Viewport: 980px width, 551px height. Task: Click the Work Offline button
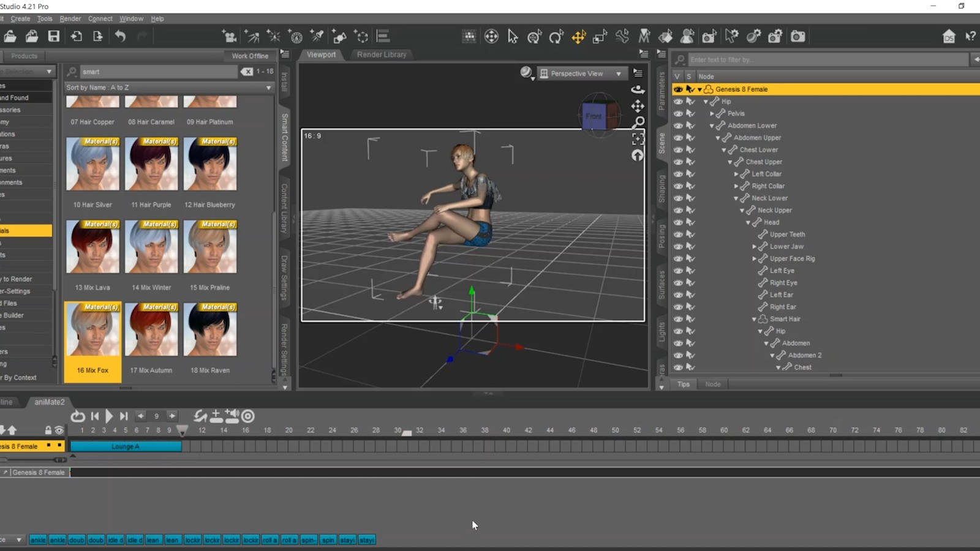point(250,56)
